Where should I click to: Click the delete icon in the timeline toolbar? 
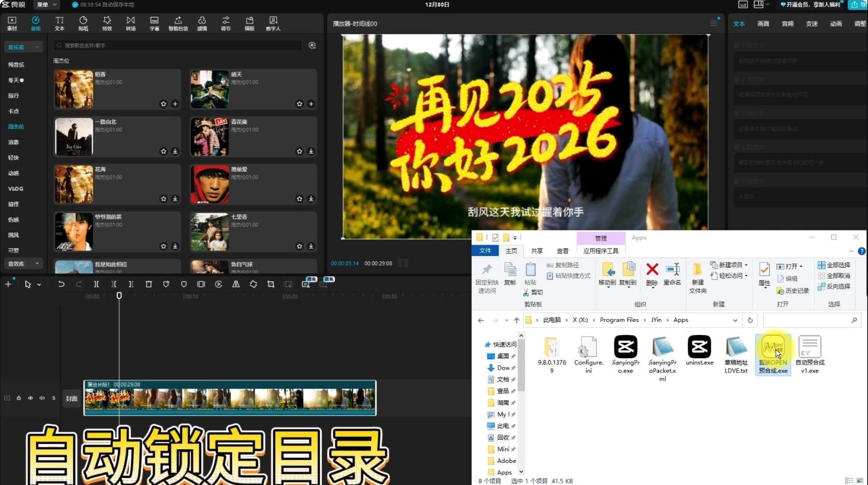[149, 284]
